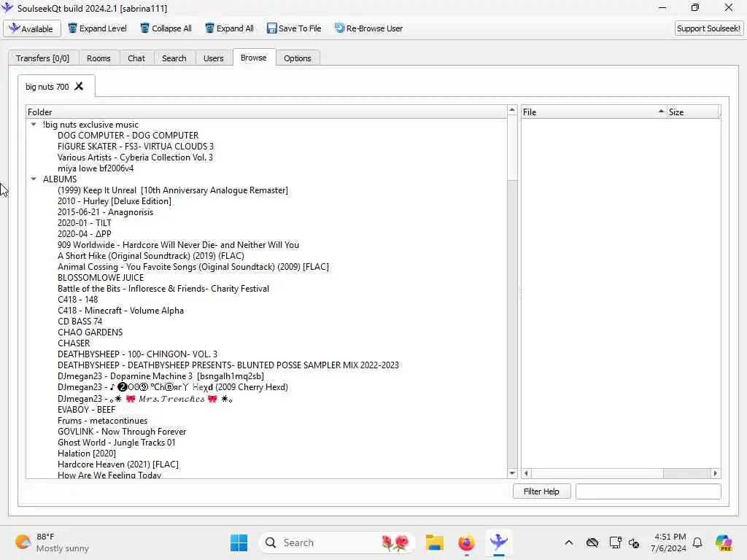Click Expand Level in toolbar
747x560 pixels.
97,28
